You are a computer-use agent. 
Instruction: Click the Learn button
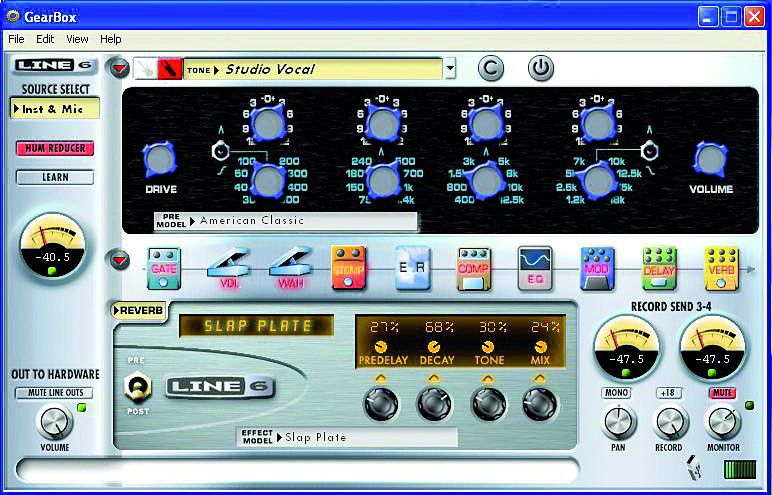[55, 177]
